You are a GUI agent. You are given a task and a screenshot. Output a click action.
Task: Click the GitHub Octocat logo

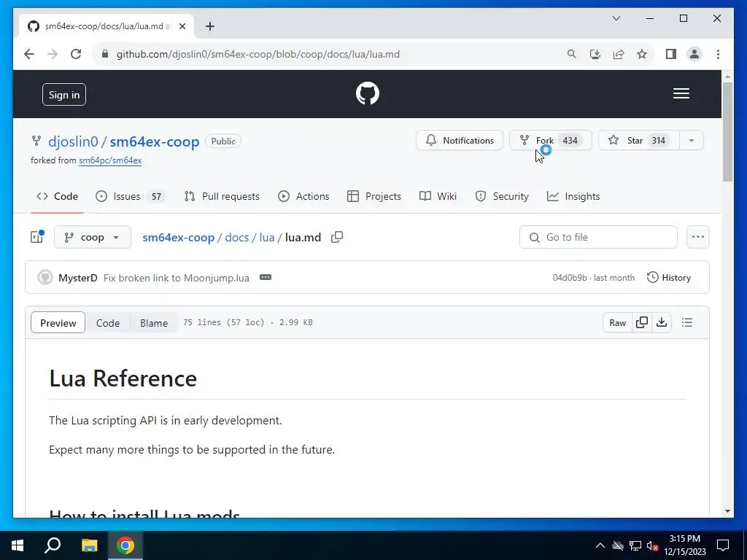pos(368,93)
